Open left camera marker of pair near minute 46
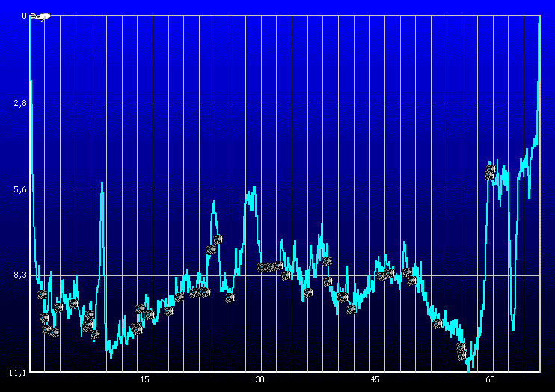This screenshot has width=555, height=392. coord(381,276)
